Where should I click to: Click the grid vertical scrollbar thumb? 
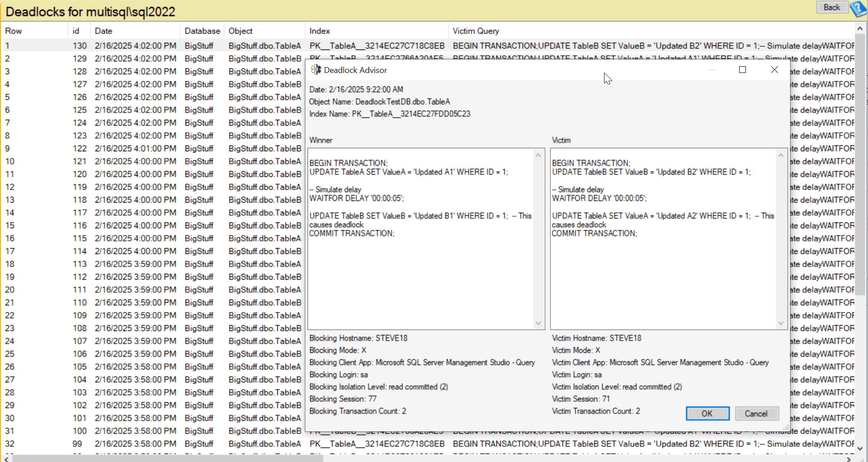tap(860, 164)
